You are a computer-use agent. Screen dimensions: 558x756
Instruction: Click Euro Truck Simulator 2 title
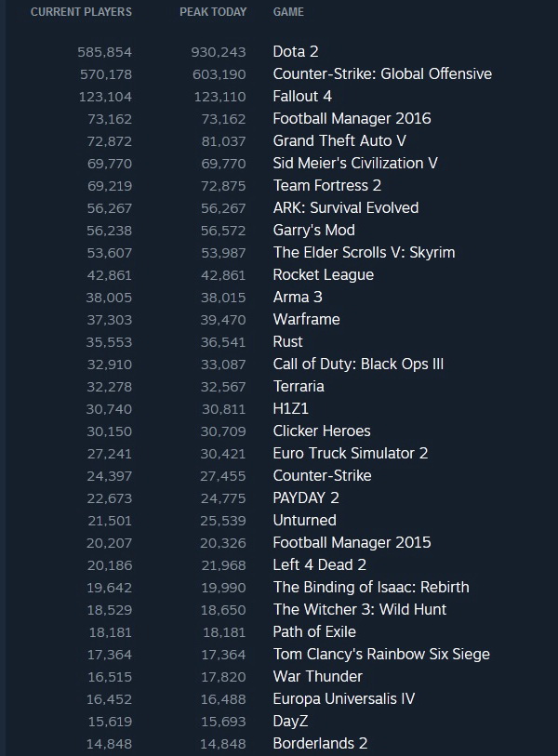pyautogui.click(x=351, y=453)
